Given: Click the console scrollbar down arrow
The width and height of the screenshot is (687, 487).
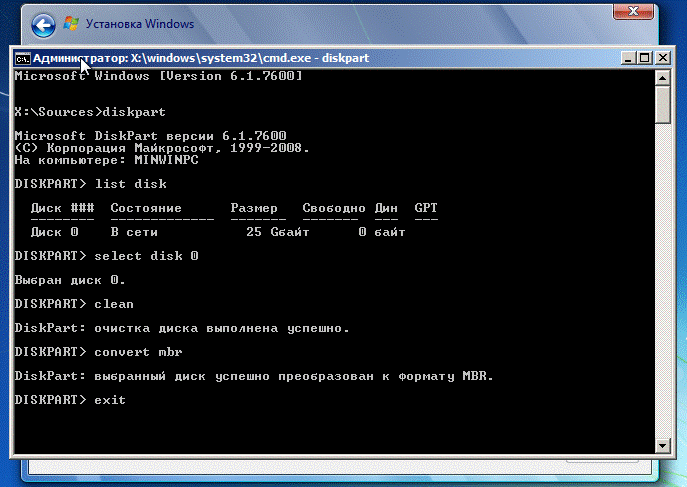Looking at the screenshot, I should (x=662, y=446).
